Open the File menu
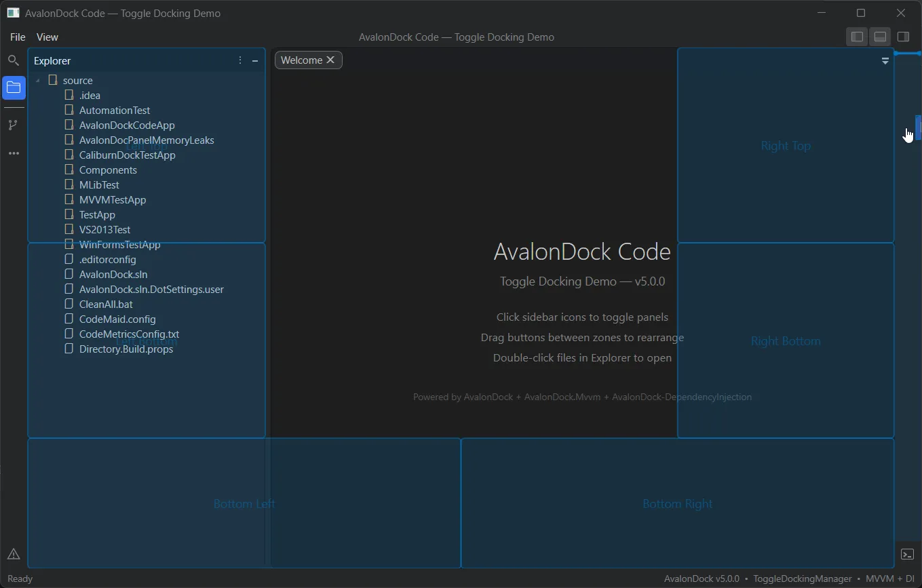922x588 pixels. click(18, 37)
